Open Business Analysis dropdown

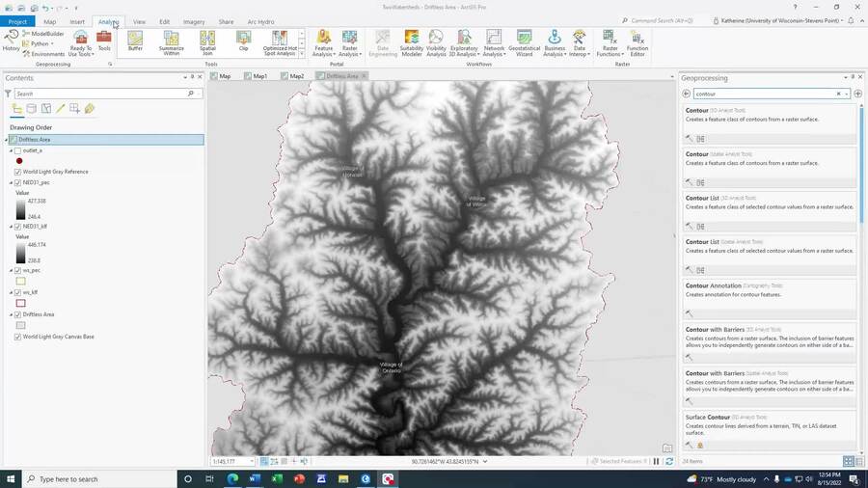555,43
